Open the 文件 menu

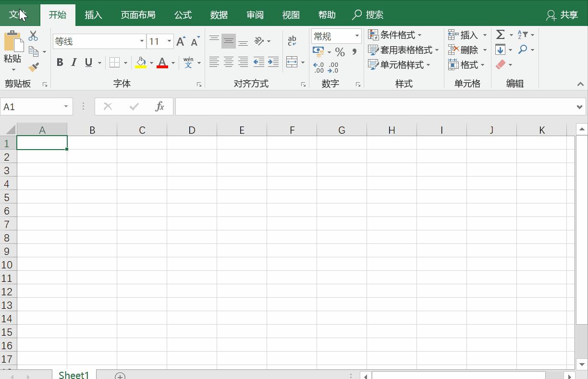pos(18,14)
